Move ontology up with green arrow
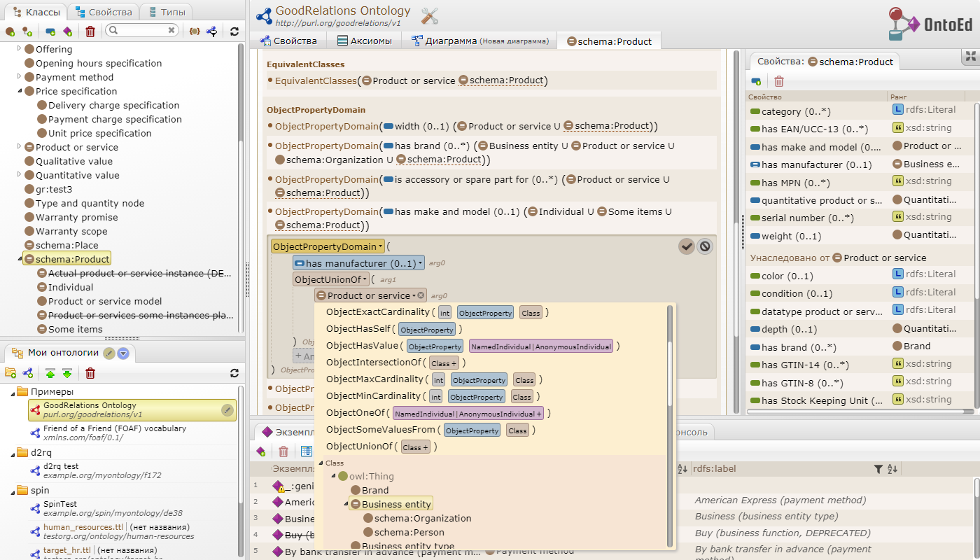The image size is (980, 560). coord(50,373)
